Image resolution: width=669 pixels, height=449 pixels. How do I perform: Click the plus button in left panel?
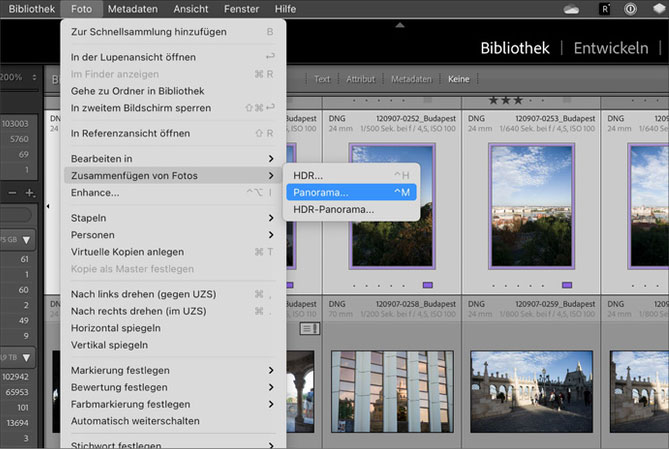(29, 193)
